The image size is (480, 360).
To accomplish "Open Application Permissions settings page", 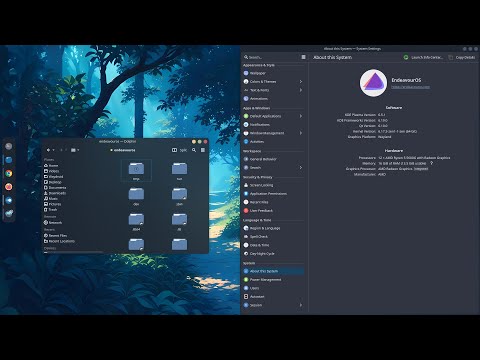I will coord(273,194).
